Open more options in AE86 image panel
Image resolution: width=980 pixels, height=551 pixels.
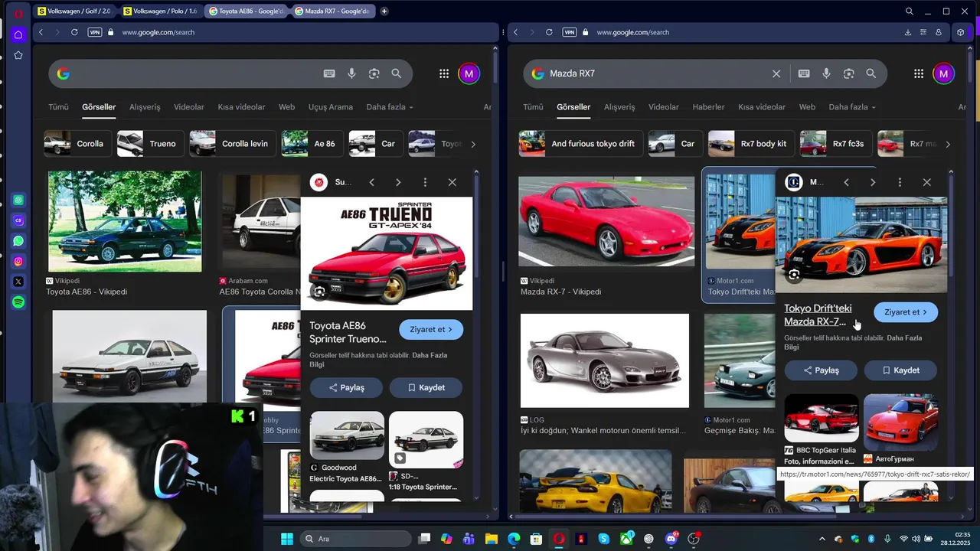425,182
